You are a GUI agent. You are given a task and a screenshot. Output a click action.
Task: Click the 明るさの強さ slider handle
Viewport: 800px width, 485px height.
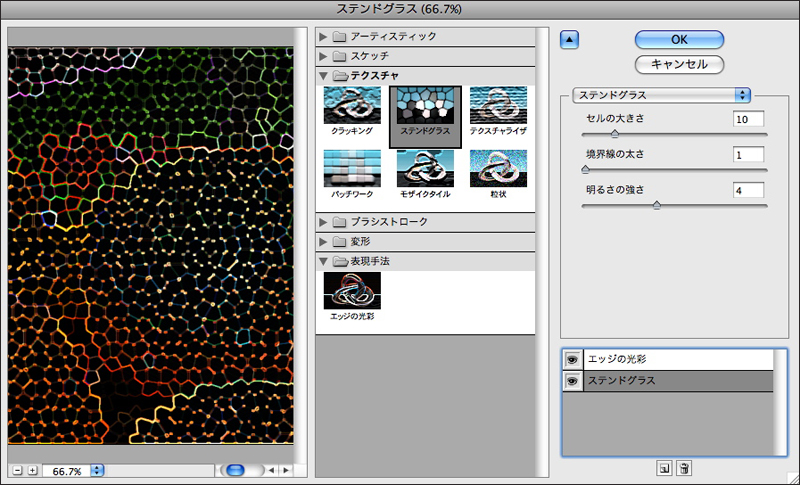coord(657,205)
